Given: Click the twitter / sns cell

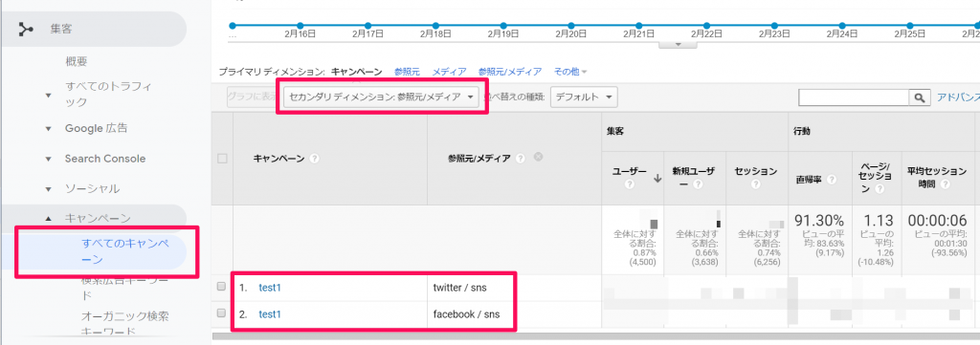Looking at the screenshot, I should click(x=459, y=288).
